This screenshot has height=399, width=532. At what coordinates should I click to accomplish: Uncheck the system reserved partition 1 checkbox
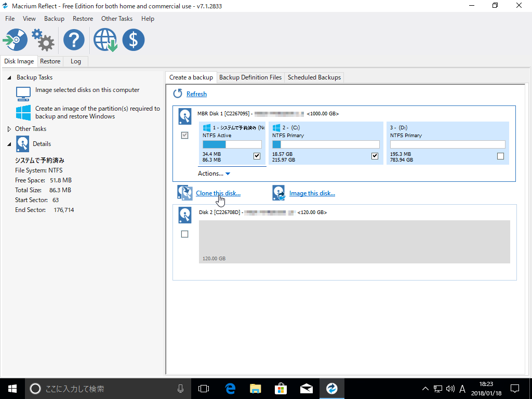pyautogui.click(x=257, y=156)
